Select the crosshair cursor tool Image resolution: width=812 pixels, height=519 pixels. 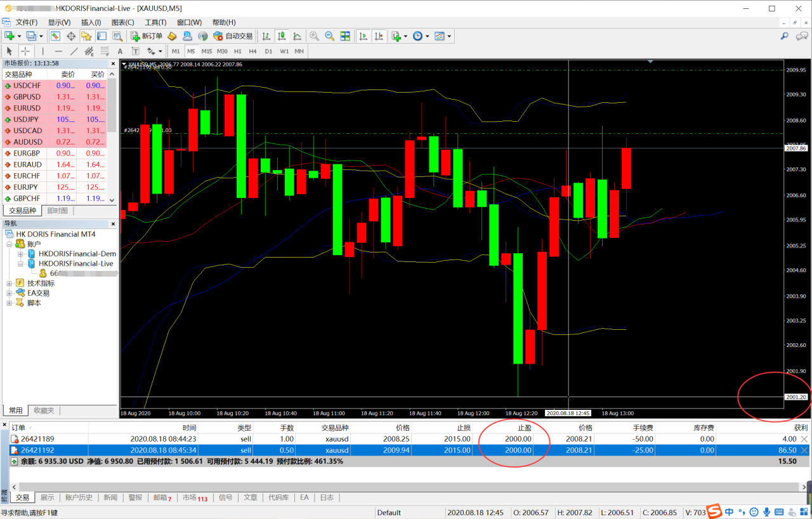coord(25,51)
